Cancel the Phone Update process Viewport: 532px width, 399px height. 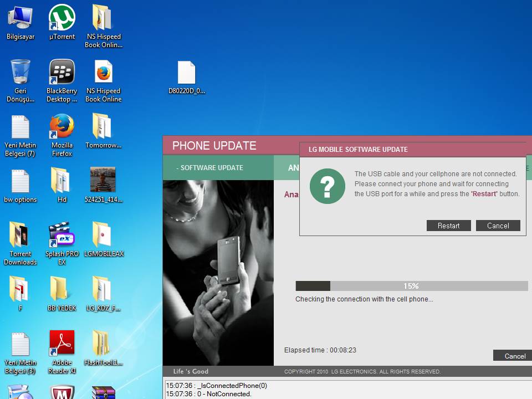click(x=513, y=356)
